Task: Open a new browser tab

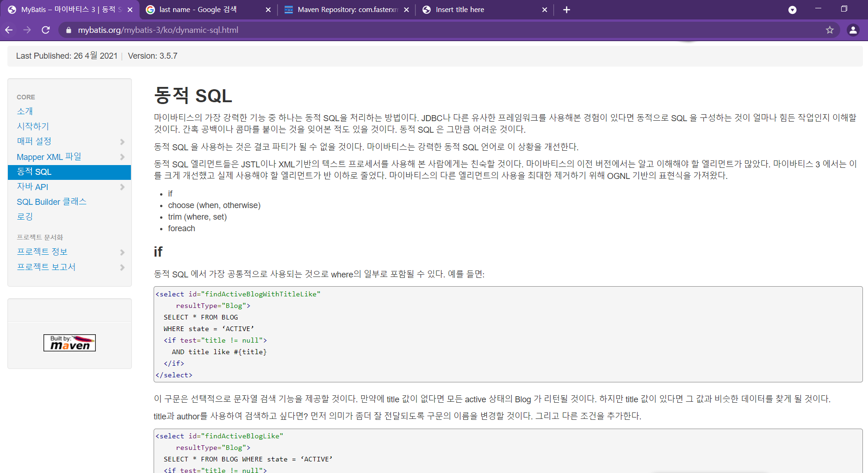Action: click(566, 10)
